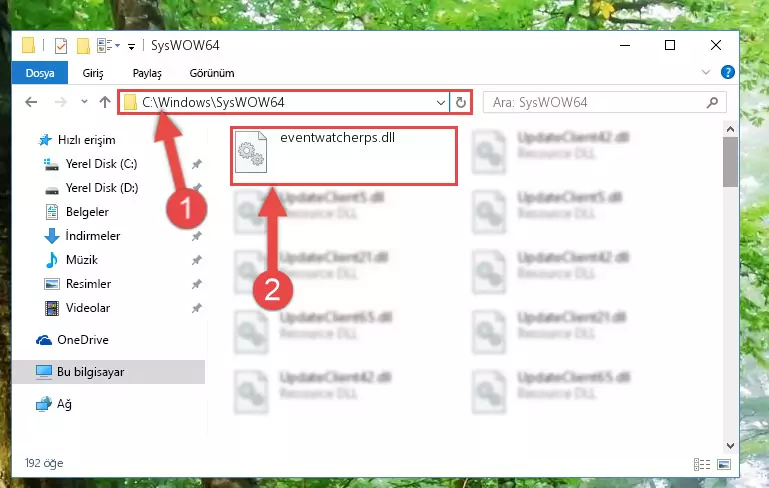Open Yerel Disk (D:) in sidebar

(x=102, y=188)
